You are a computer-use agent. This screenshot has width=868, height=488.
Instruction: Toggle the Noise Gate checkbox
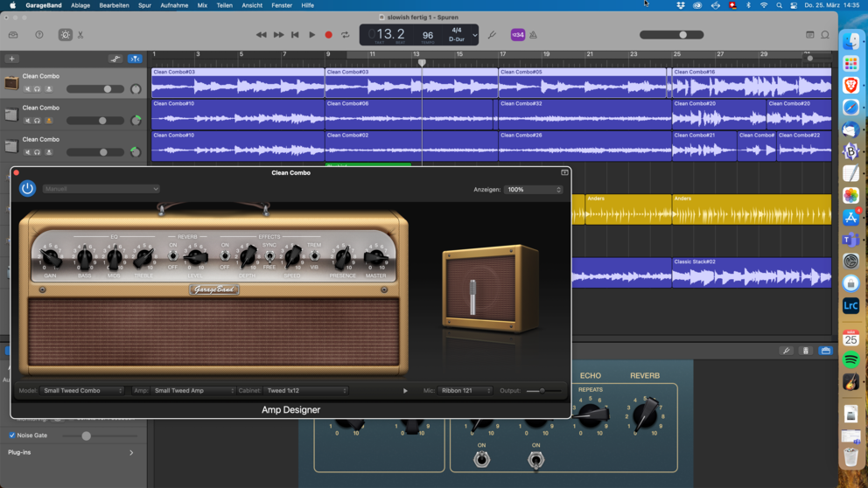click(x=11, y=436)
